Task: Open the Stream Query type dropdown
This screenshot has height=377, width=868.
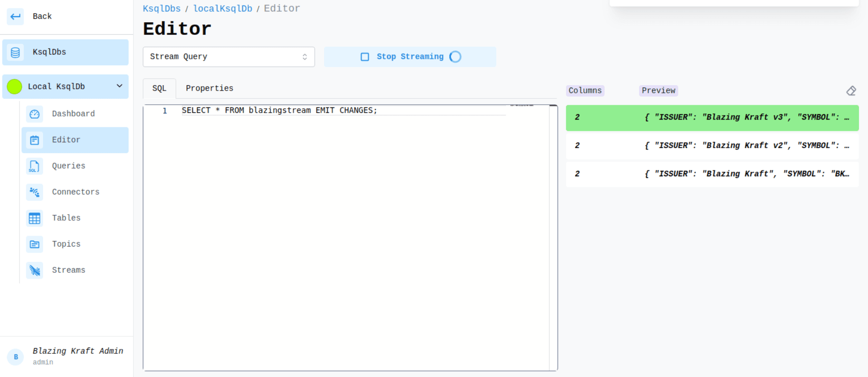Action: 228,57
